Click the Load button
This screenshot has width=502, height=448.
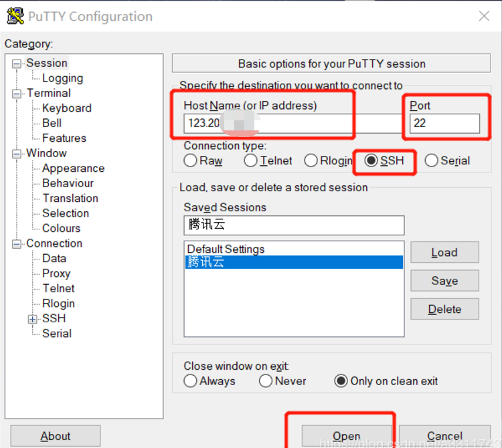click(444, 253)
